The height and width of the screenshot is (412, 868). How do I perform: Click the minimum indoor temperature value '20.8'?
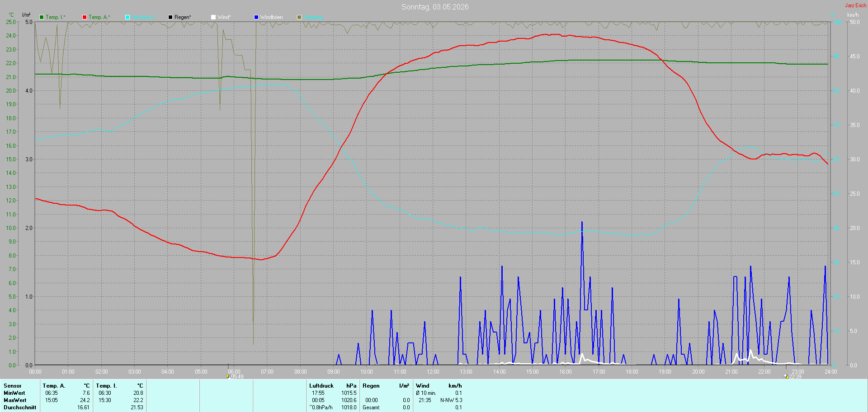pyautogui.click(x=138, y=393)
